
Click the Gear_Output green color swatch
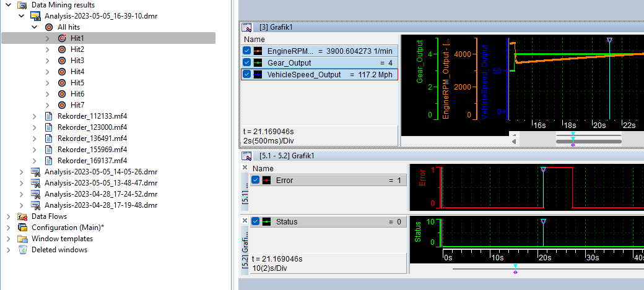coord(258,62)
